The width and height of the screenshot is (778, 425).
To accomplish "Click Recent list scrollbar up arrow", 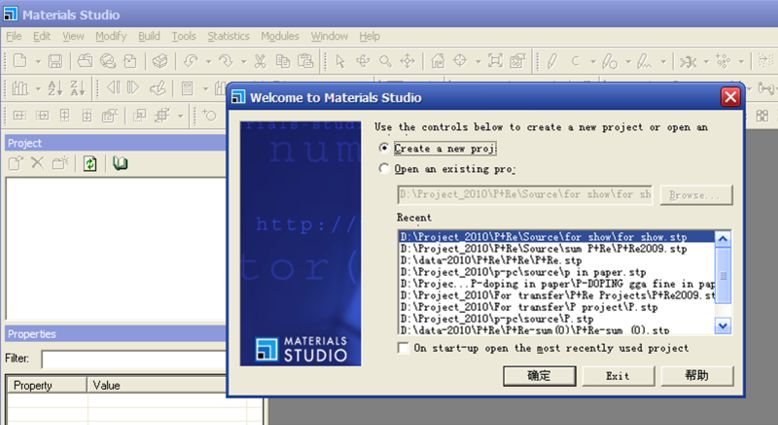I will point(723,240).
